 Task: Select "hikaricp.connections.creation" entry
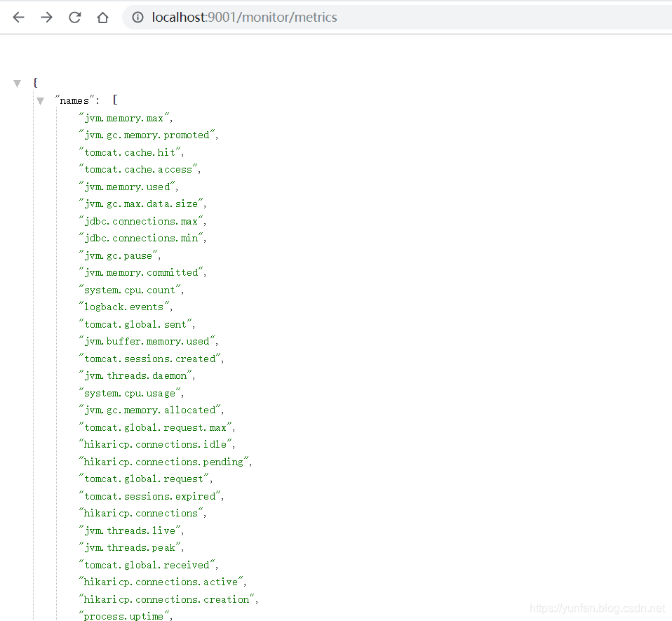pyautogui.click(x=167, y=599)
